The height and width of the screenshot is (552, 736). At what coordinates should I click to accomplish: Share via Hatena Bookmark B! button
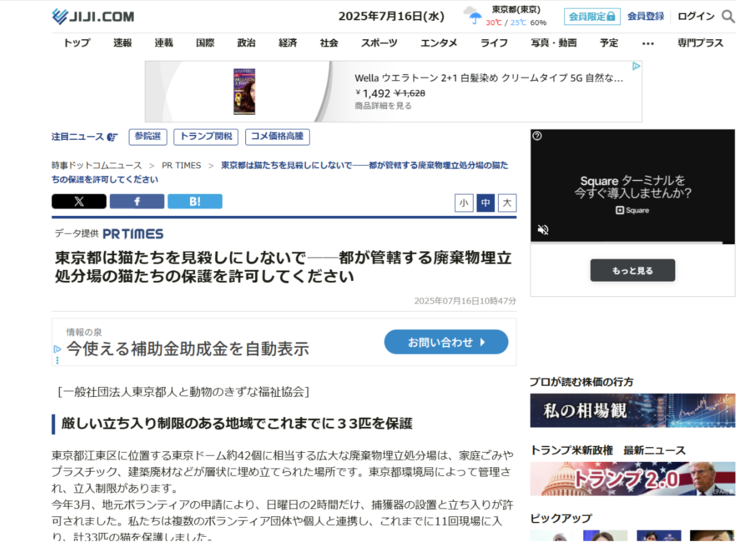[x=194, y=202]
